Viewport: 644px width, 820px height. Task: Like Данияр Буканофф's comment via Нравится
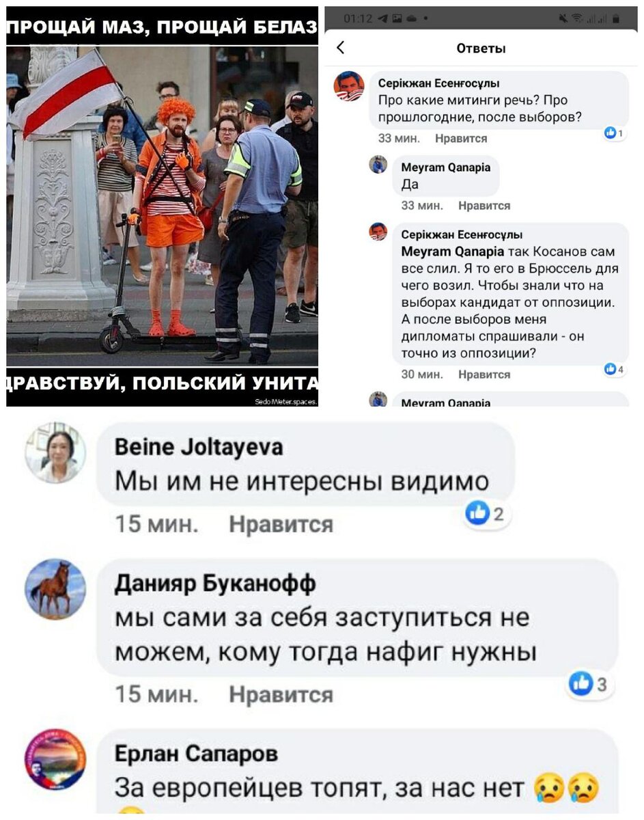(x=281, y=695)
